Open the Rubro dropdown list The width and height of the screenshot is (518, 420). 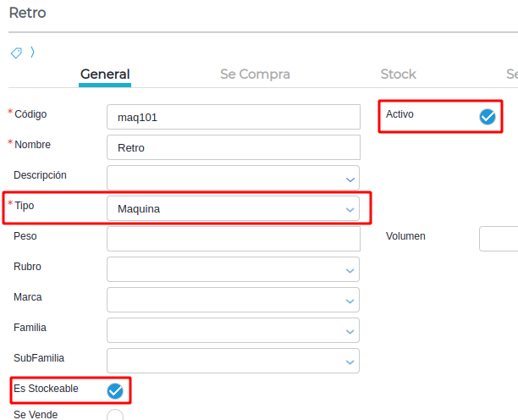click(x=233, y=269)
